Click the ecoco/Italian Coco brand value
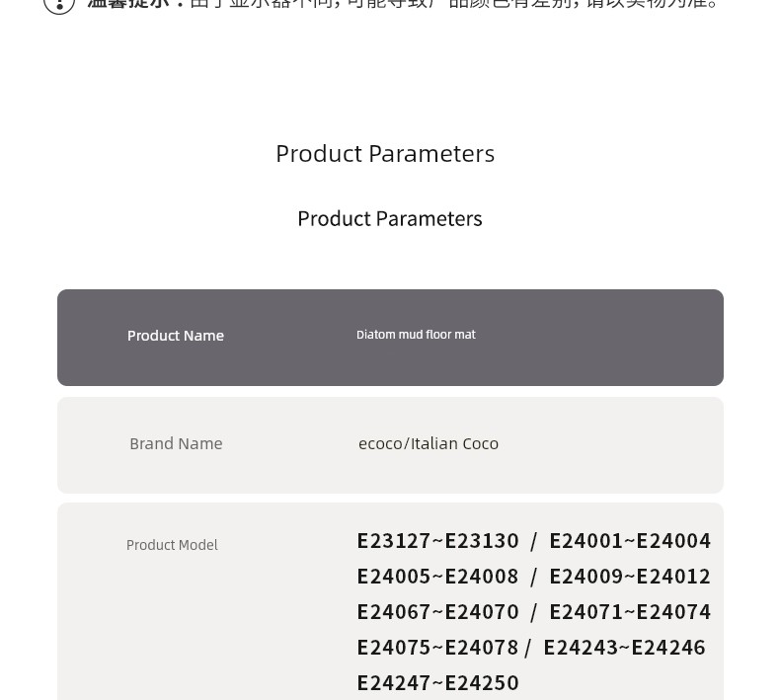This screenshot has width=780, height=700. pos(429,443)
